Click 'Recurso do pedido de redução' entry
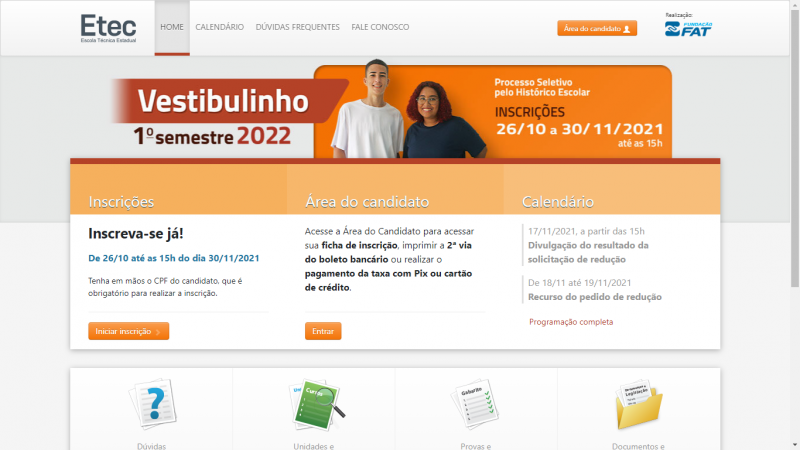Screen dimensions: 800x450 595,297
